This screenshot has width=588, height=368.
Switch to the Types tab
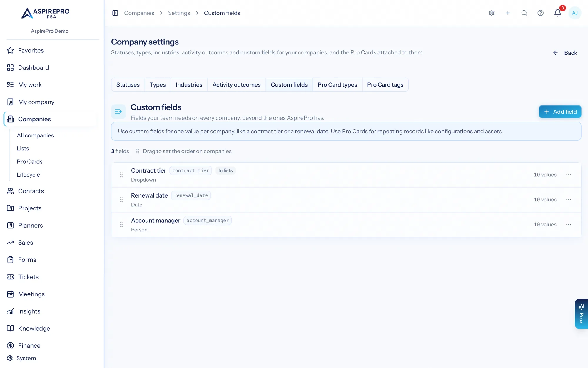tap(158, 85)
